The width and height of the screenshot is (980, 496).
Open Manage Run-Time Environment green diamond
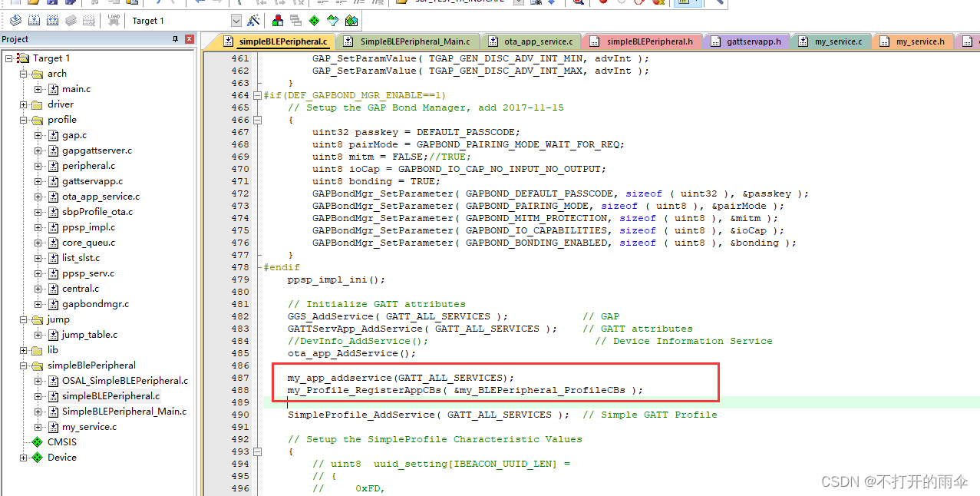315,21
